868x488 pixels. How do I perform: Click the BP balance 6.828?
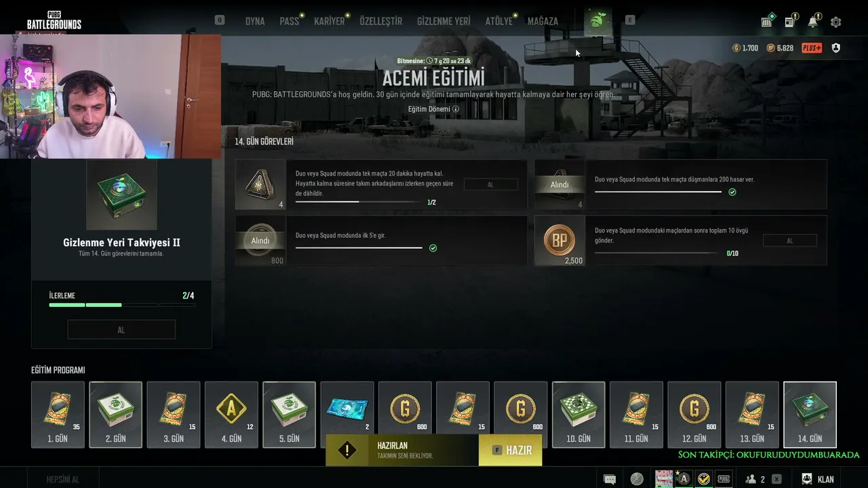point(780,48)
